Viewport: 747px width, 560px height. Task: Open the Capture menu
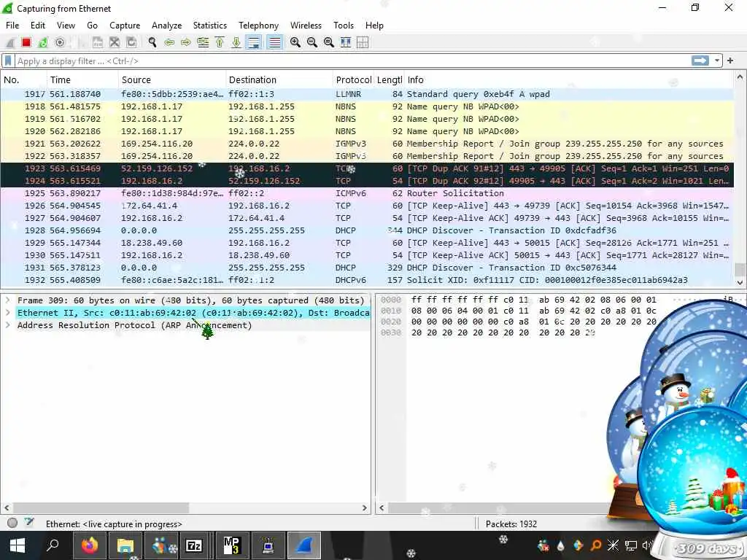[x=125, y=26]
